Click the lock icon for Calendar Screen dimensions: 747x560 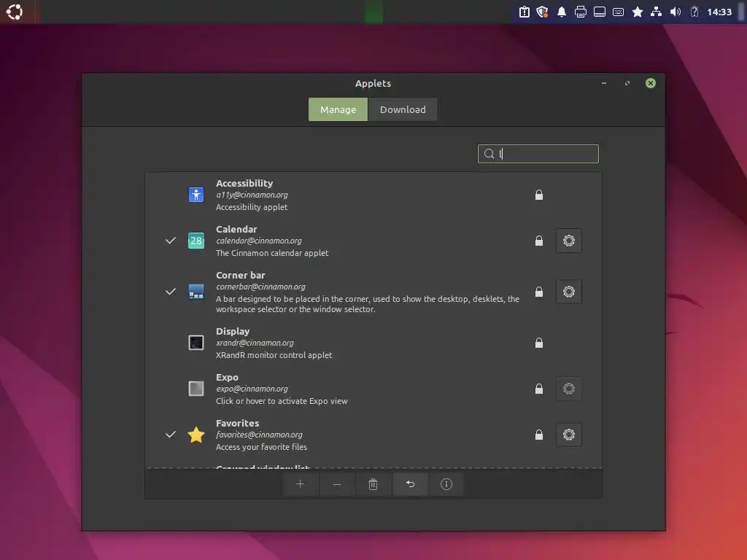539,241
